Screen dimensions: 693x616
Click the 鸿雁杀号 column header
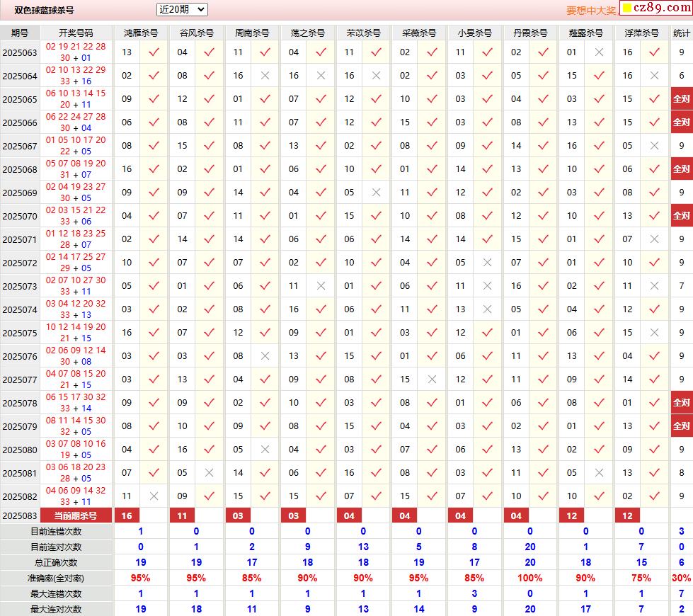point(141,33)
